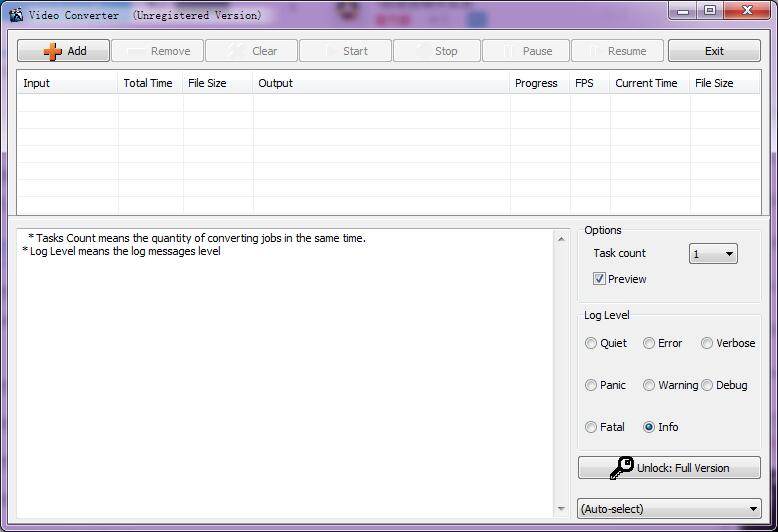This screenshot has height=532, width=778.
Task: Unlock the Full Version with key icon
Action: (x=669, y=468)
